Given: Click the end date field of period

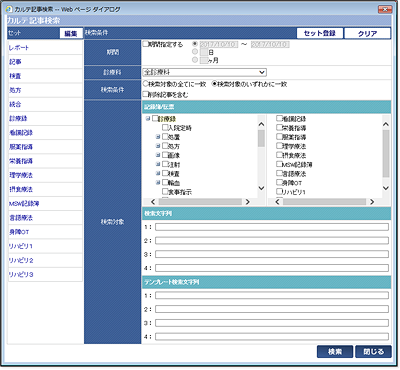Looking at the screenshot, I should coord(270,44).
